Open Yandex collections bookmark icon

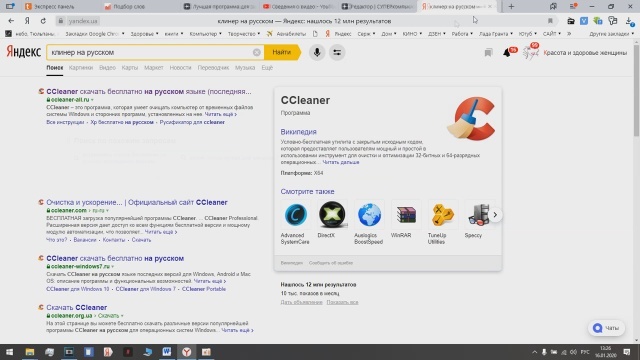click(488, 52)
